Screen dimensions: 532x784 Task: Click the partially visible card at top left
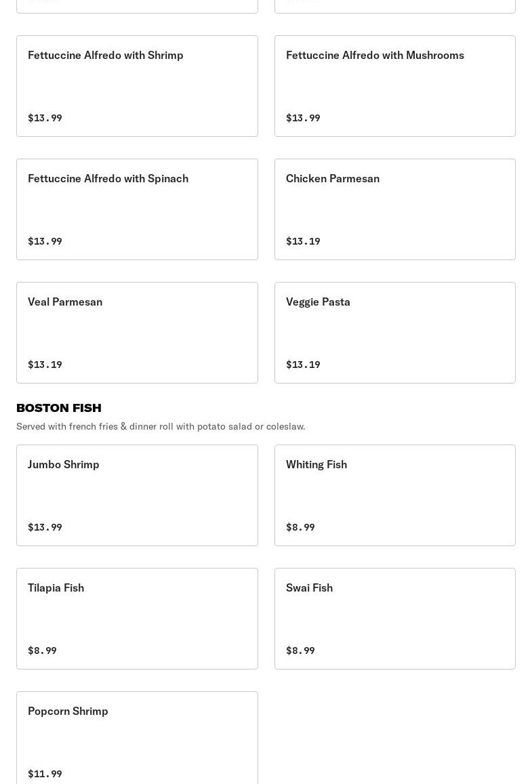(137, 6)
